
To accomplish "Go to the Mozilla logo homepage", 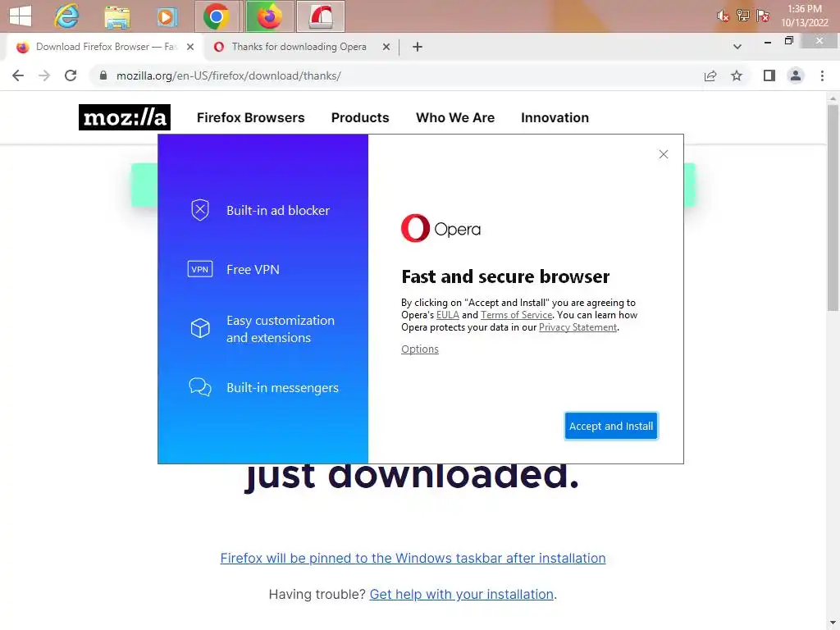I will (x=125, y=117).
